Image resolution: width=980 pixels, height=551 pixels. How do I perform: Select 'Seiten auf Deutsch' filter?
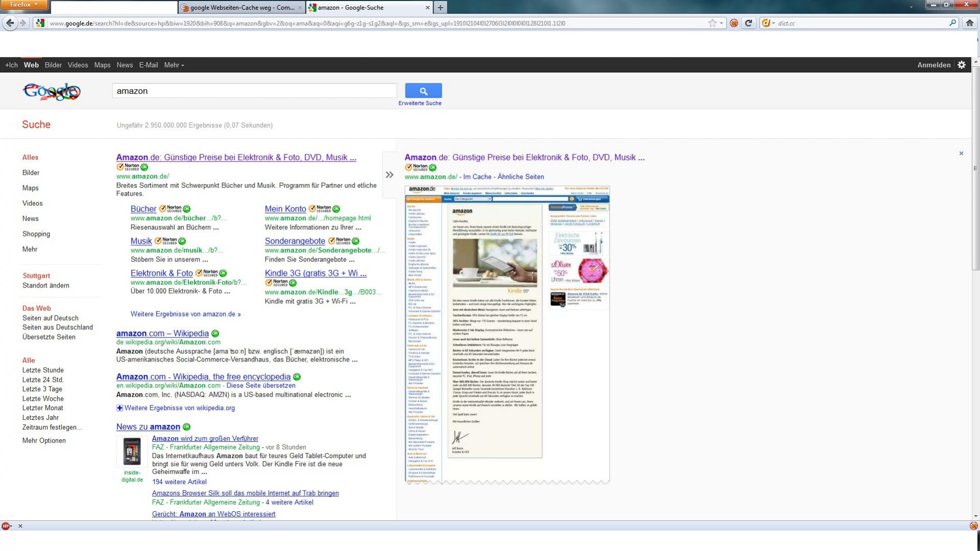pyautogui.click(x=51, y=318)
